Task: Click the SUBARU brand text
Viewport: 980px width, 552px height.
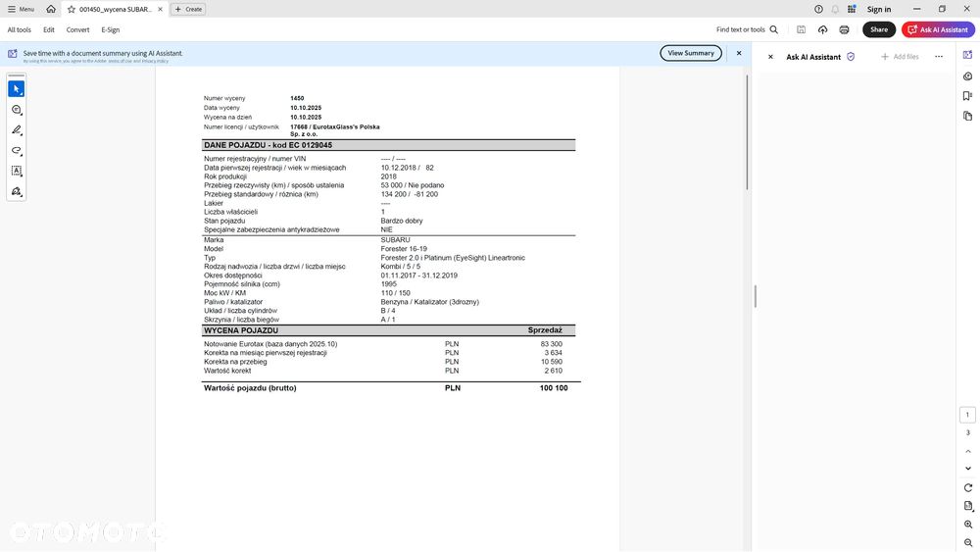Action: tap(395, 240)
